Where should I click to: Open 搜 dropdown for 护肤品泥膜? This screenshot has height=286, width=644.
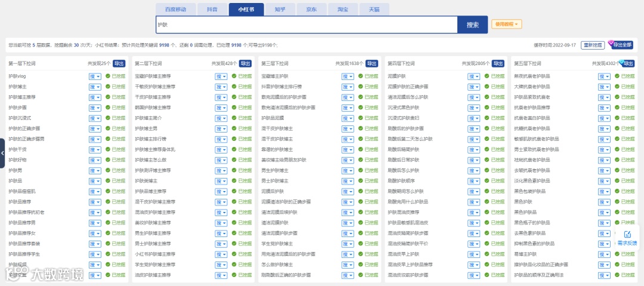coord(348,118)
